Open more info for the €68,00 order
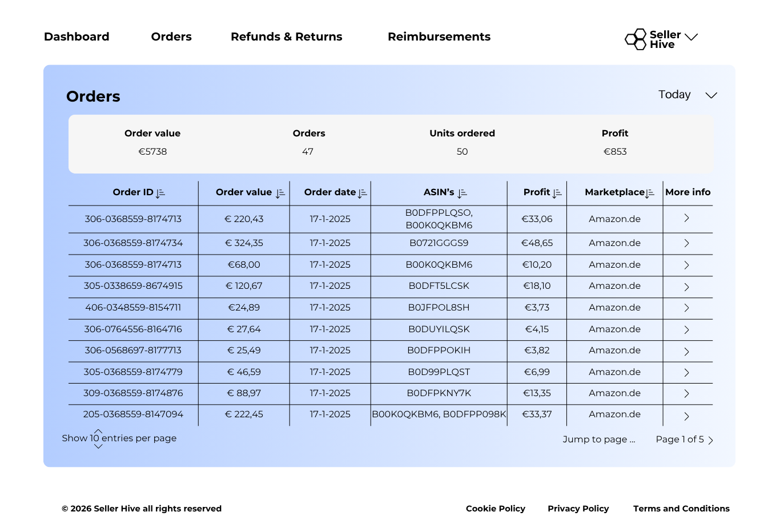Screen dimensions: 780x532 pyautogui.click(x=687, y=265)
